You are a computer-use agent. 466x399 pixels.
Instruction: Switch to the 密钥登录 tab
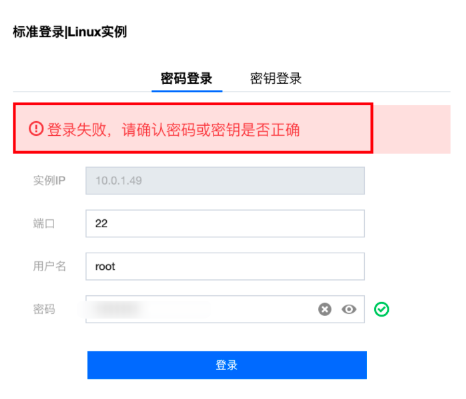click(276, 79)
